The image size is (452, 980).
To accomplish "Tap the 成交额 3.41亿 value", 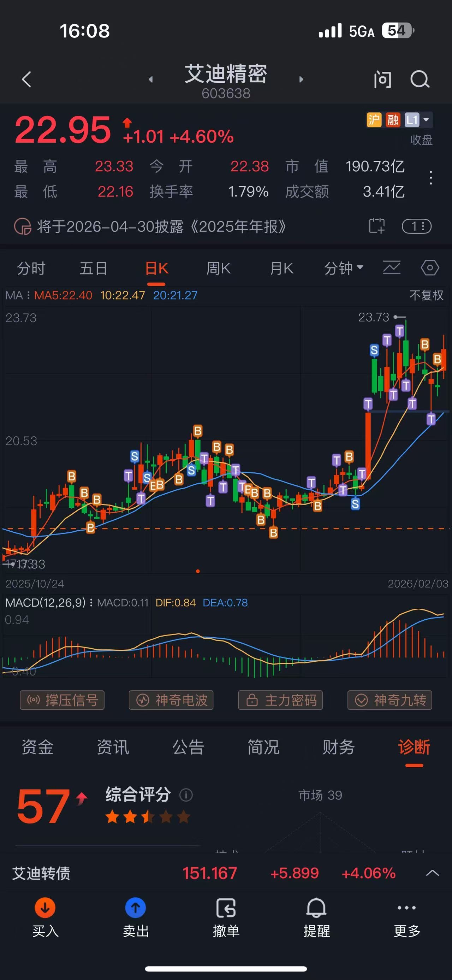I will pos(383,192).
